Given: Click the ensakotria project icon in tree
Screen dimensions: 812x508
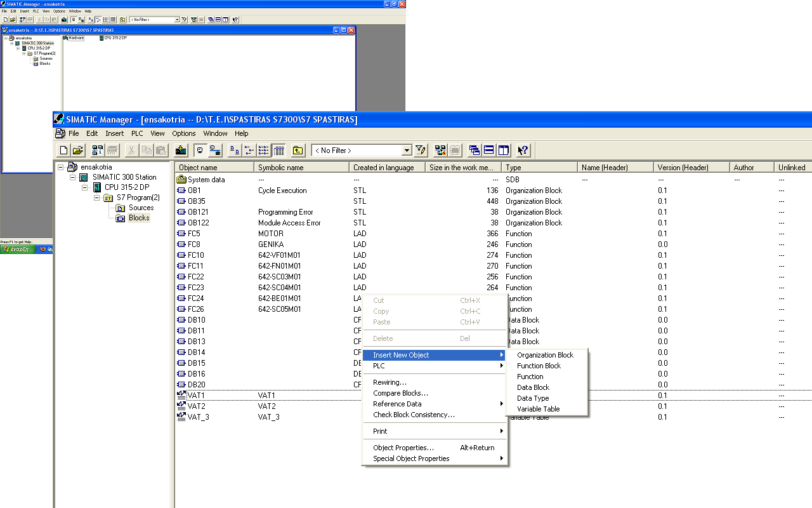Looking at the screenshot, I should tap(72, 167).
